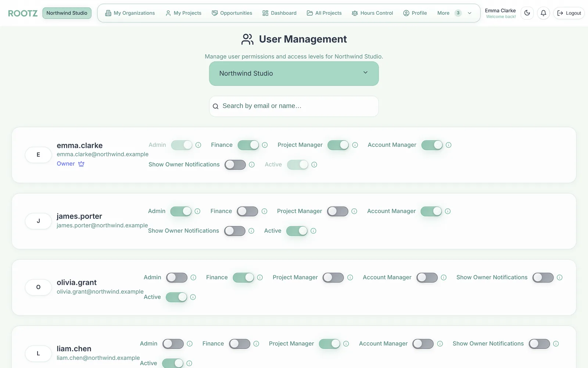Show info for olivia.grant Active status
Screen dimensions: 588x368
(193, 297)
